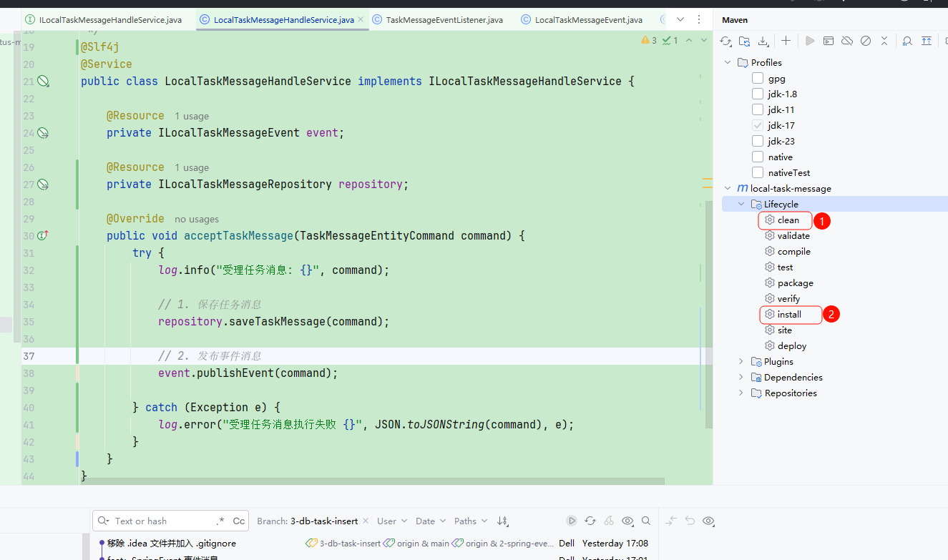This screenshot has height=560, width=948.
Task: Click Download Sources and Documentation icon
Action: click(x=763, y=41)
